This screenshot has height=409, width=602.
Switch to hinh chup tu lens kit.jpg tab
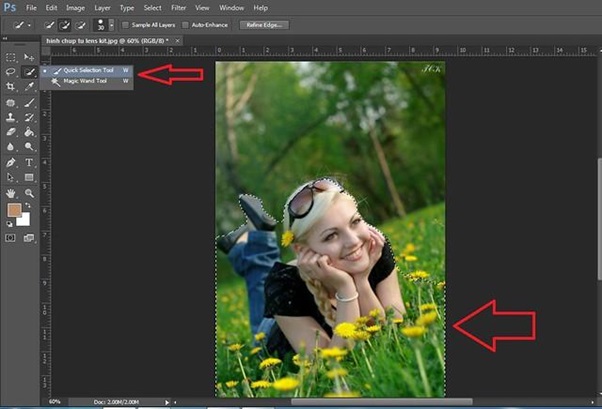click(x=107, y=41)
